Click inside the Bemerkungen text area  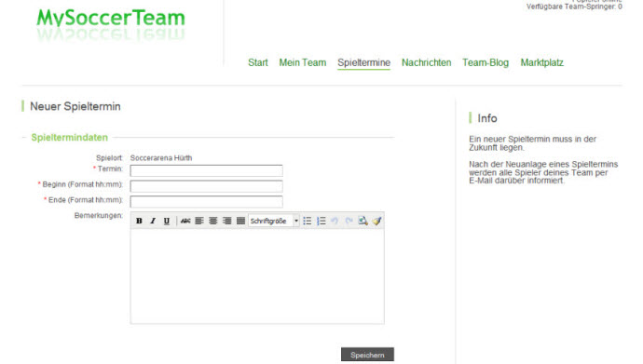click(x=257, y=276)
